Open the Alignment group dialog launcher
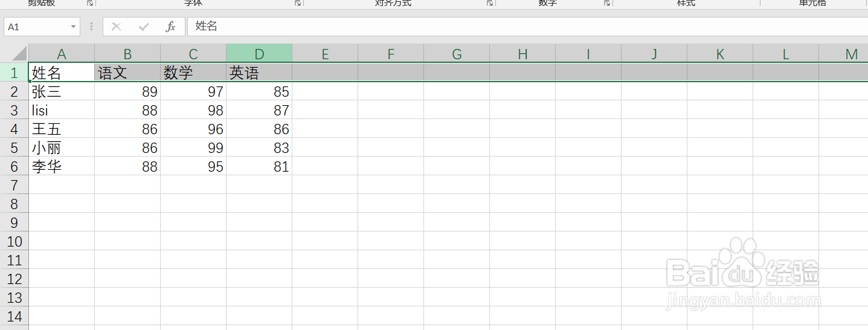 pyautogui.click(x=490, y=3)
